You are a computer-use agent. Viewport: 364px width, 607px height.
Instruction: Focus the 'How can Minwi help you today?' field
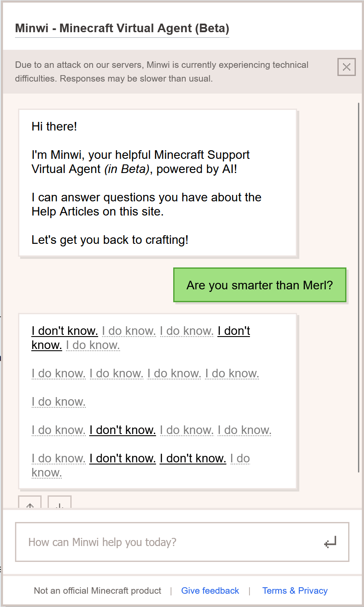171,542
